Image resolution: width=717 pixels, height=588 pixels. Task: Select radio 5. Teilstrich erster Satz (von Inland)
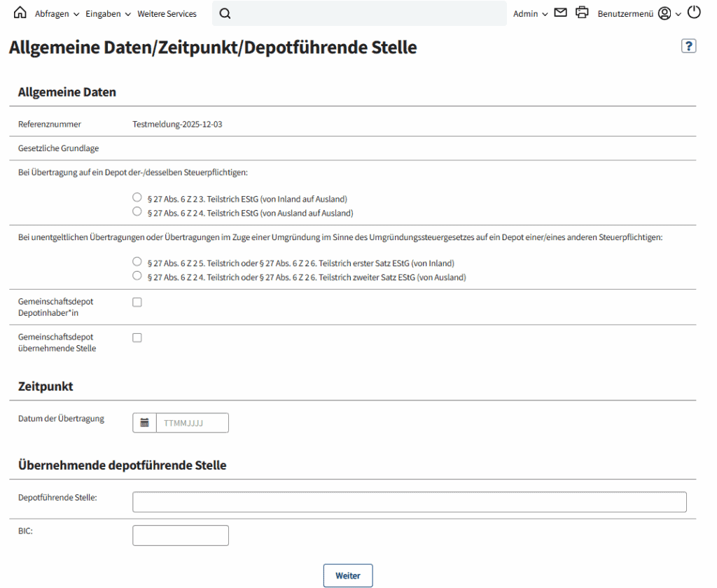click(x=137, y=262)
